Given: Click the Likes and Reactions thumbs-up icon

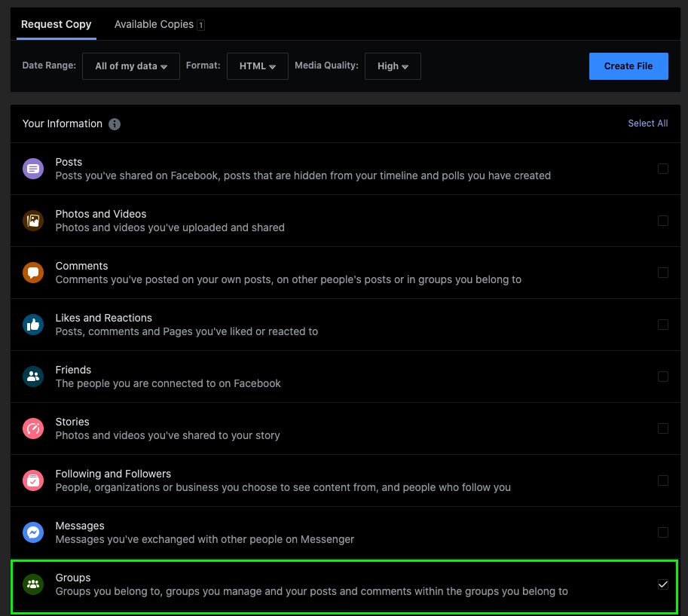Looking at the screenshot, I should pyautogui.click(x=33, y=325).
